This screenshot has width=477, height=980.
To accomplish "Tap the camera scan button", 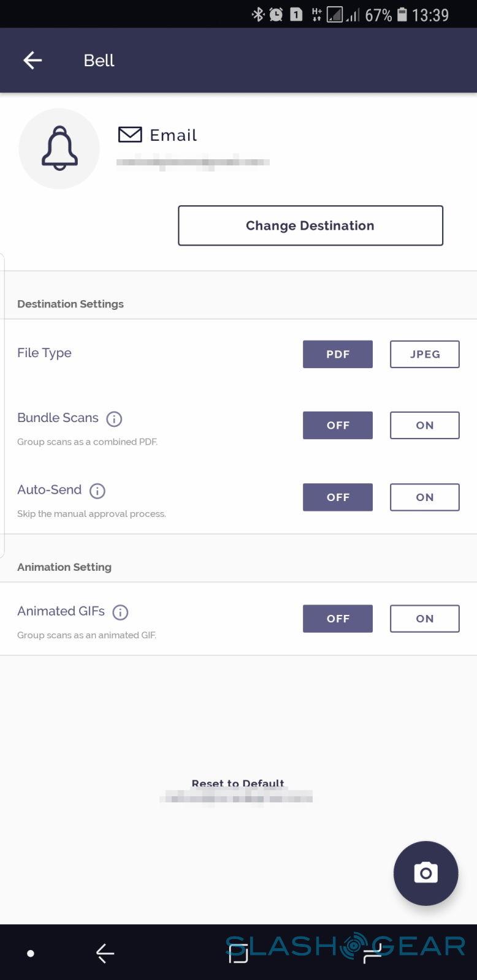I will coord(425,873).
